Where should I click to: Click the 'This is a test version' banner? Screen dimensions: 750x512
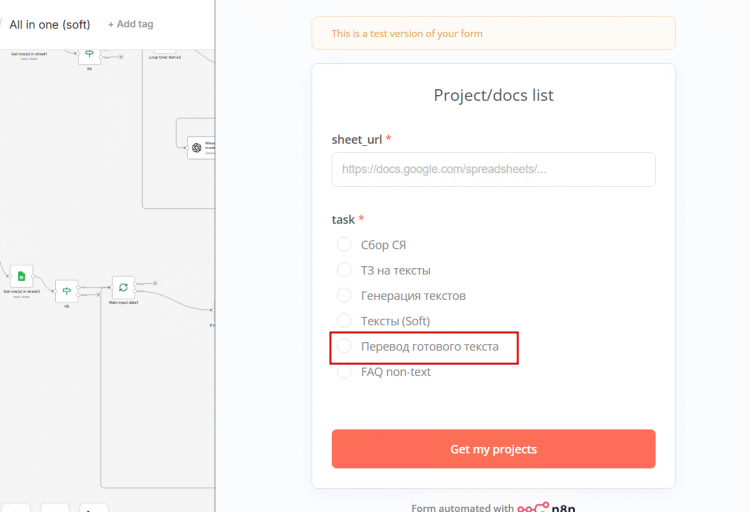tap(493, 33)
